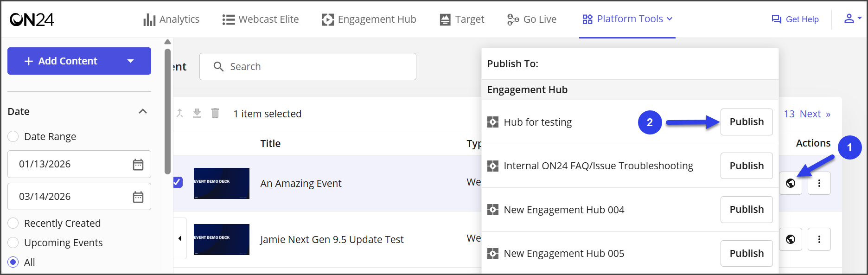Open the Target section
Image resolution: width=868 pixels, height=275 pixels.
pyautogui.click(x=462, y=19)
